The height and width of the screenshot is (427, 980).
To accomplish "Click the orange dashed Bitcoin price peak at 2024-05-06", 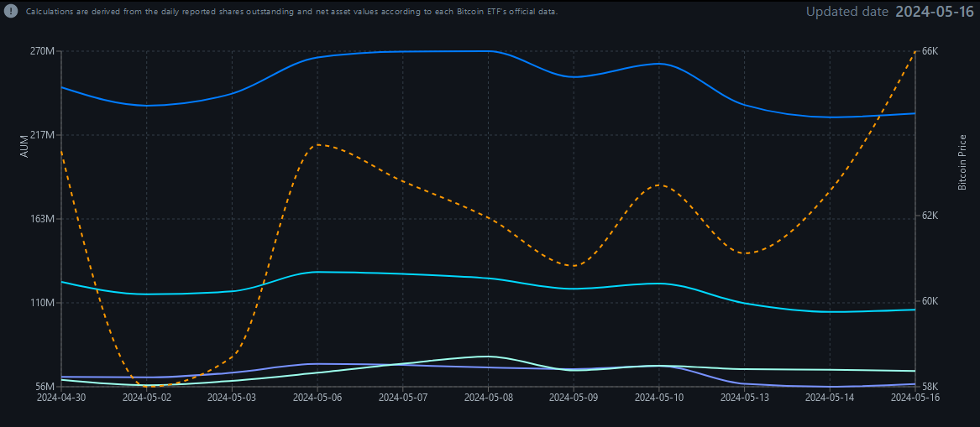I will point(317,145).
